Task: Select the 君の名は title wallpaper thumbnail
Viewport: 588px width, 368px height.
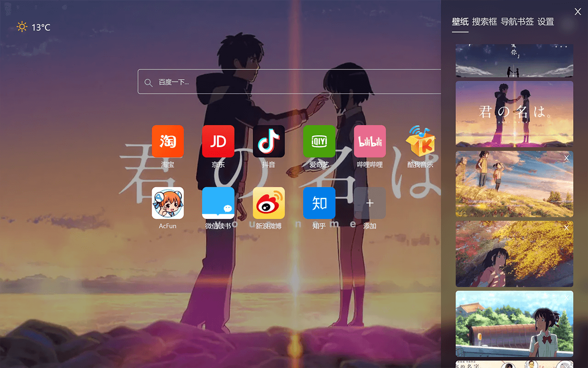Action: [x=514, y=114]
